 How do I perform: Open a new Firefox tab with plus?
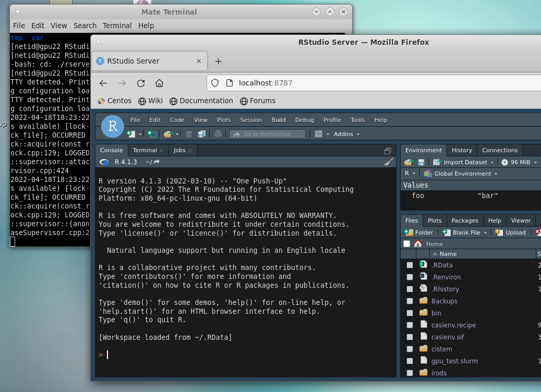218,61
